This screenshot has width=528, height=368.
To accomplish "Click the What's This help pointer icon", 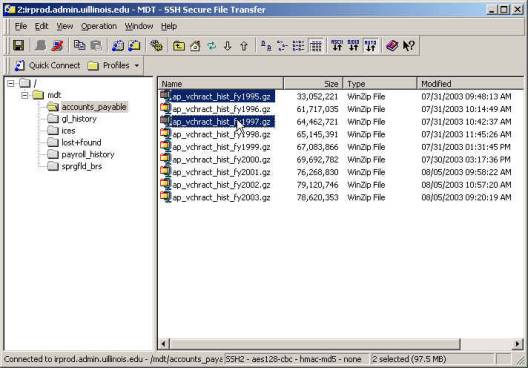I will pyautogui.click(x=409, y=45).
